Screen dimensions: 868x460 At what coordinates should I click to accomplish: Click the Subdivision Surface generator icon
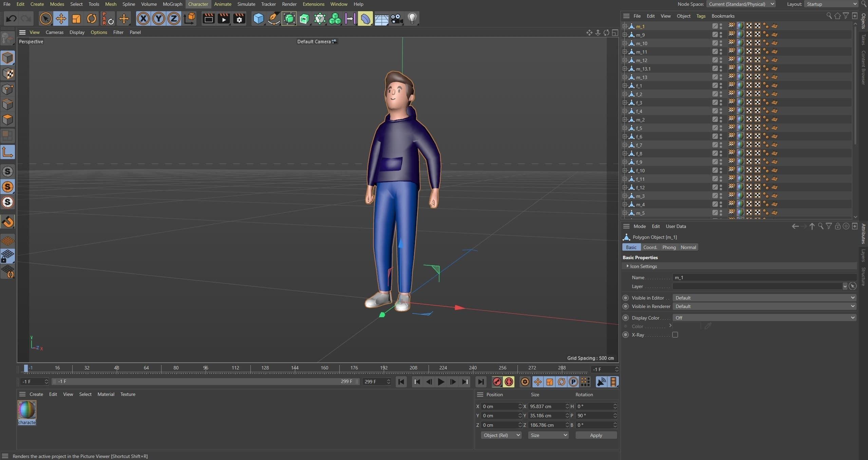[289, 19]
